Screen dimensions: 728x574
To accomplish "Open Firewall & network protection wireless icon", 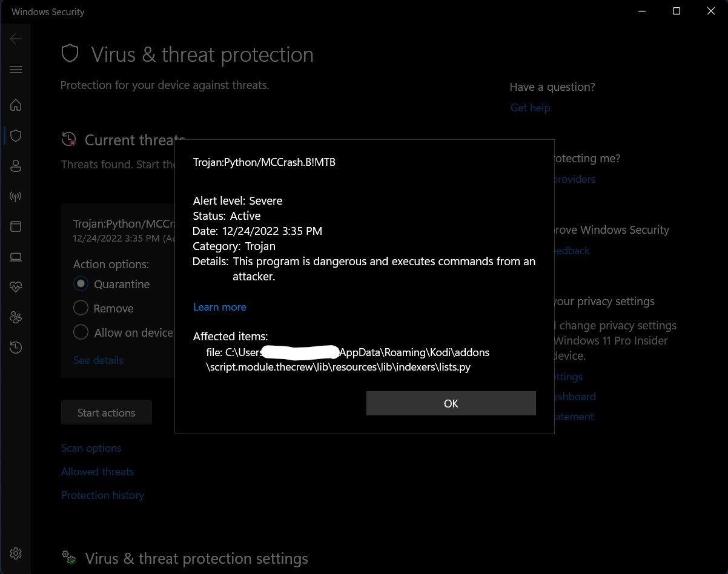I will pyautogui.click(x=16, y=196).
